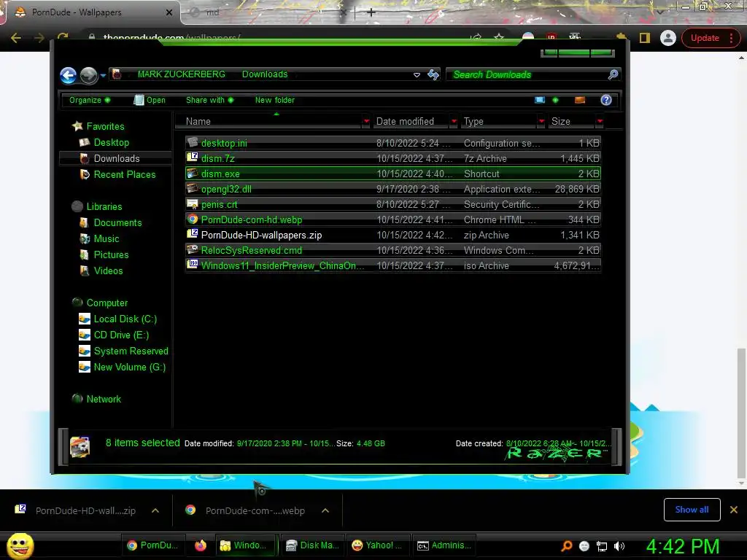747x560 pixels.
Task: Click the Explorer grey forward arrow button
Action: coord(88,75)
